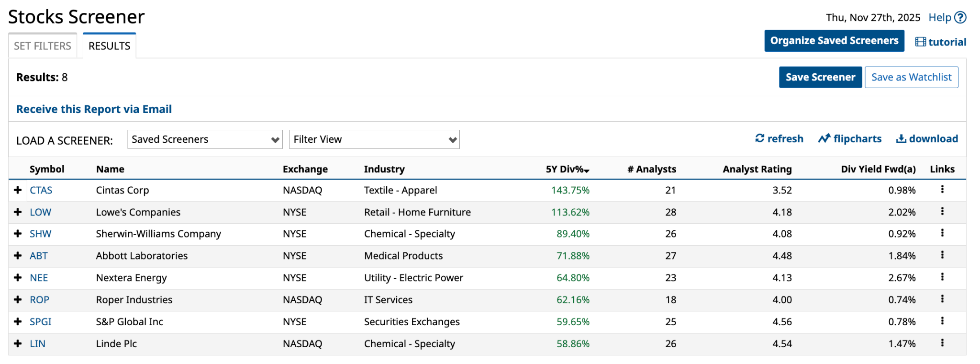Click the refresh results icon
This screenshot has width=980, height=364.
759,138
